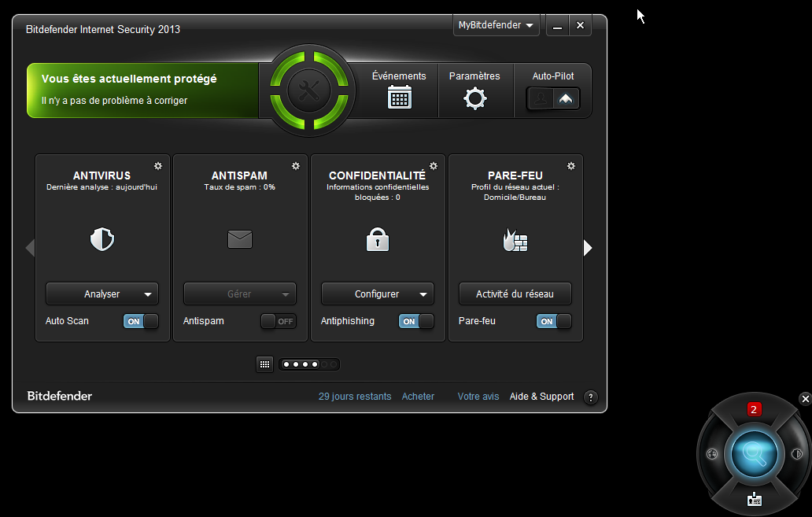Click the green protected status banner

(143, 90)
